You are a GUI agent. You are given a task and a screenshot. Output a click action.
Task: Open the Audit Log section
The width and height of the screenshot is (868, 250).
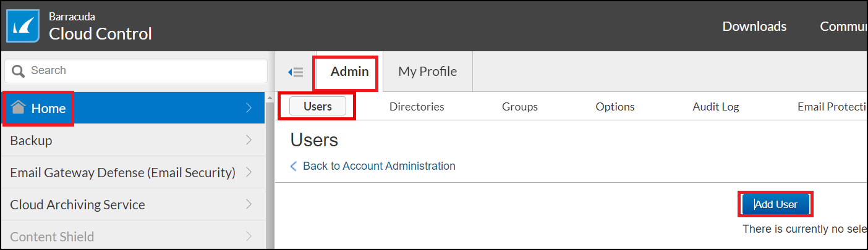(715, 107)
